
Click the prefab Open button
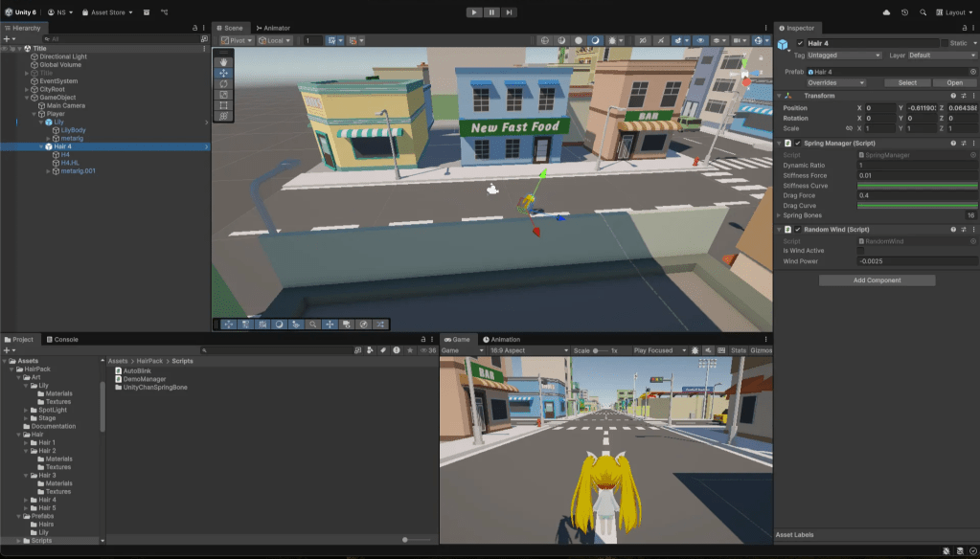tap(954, 83)
